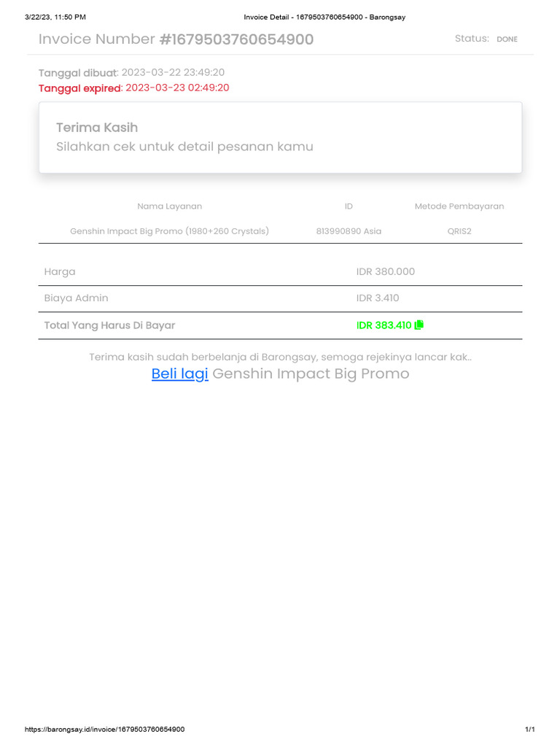Click the 'ID' column header

click(x=349, y=206)
